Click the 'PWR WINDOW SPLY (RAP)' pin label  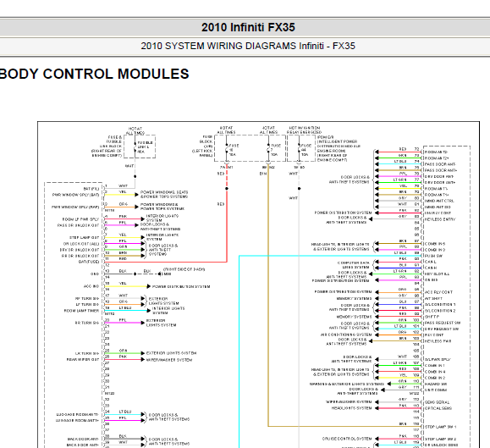[x=75, y=207]
